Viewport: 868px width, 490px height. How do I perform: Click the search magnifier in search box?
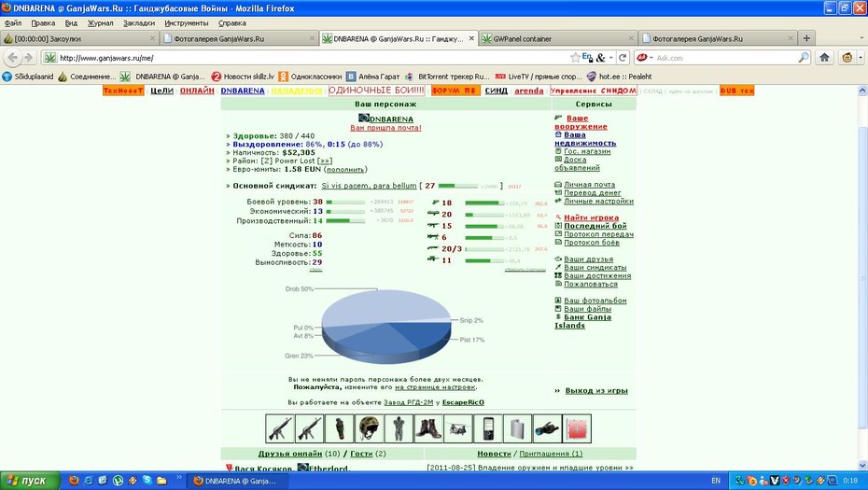click(804, 58)
